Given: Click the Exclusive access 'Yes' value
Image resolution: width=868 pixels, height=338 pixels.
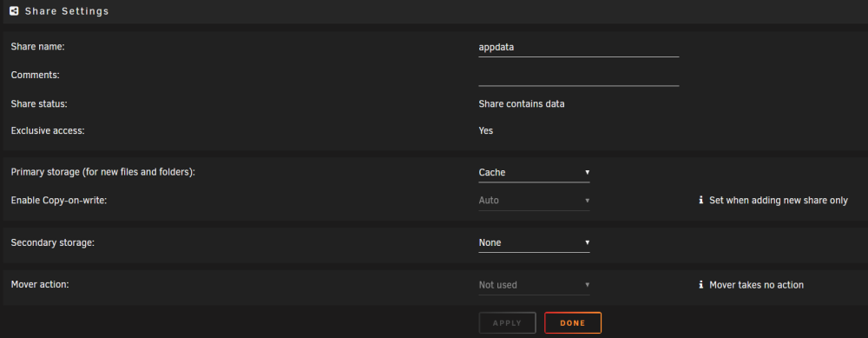Looking at the screenshot, I should [485, 130].
